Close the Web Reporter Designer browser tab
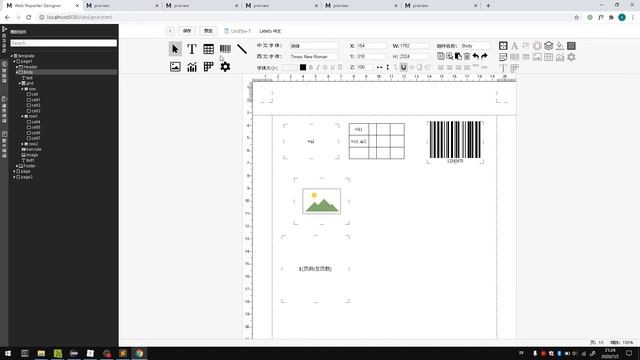640x360 pixels. [77, 6]
